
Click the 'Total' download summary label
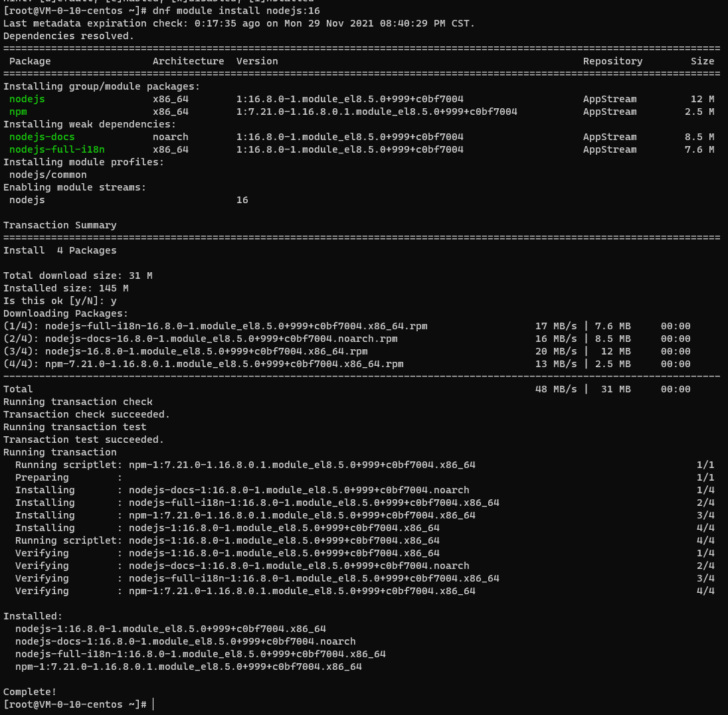click(x=18, y=389)
